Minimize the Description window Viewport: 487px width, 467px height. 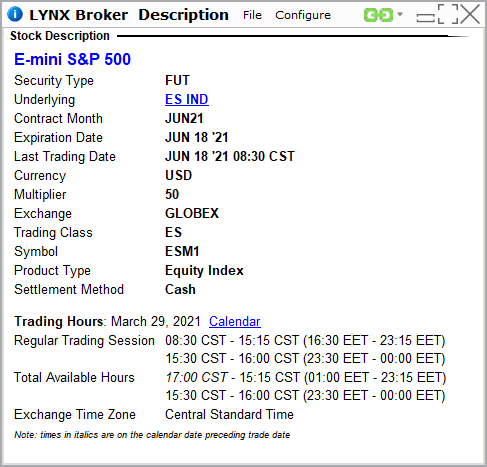point(426,18)
